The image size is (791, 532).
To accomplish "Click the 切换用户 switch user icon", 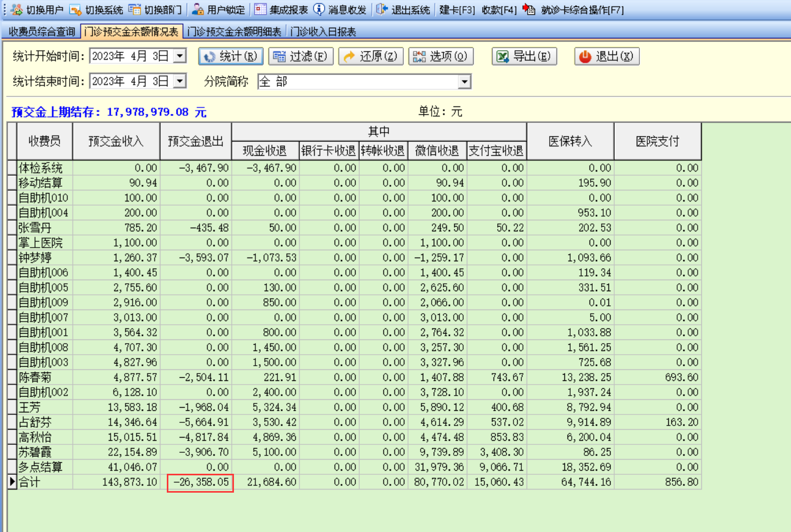I will point(17,9).
